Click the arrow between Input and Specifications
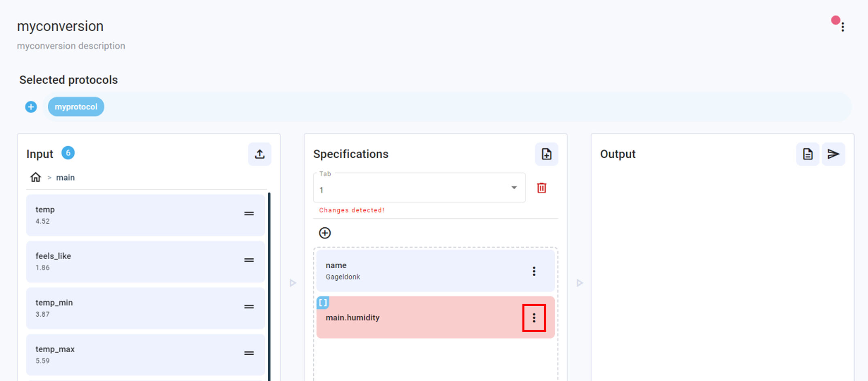The width and height of the screenshot is (868, 381). click(x=293, y=283)
